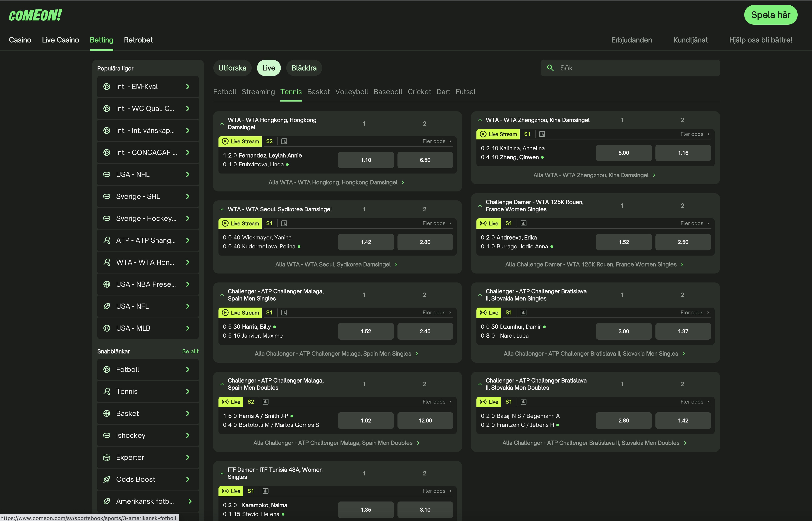Click the Experter icon in the sidebar
Screen dimensions: 812x521
pyautogui.click(x=107, y=457)
